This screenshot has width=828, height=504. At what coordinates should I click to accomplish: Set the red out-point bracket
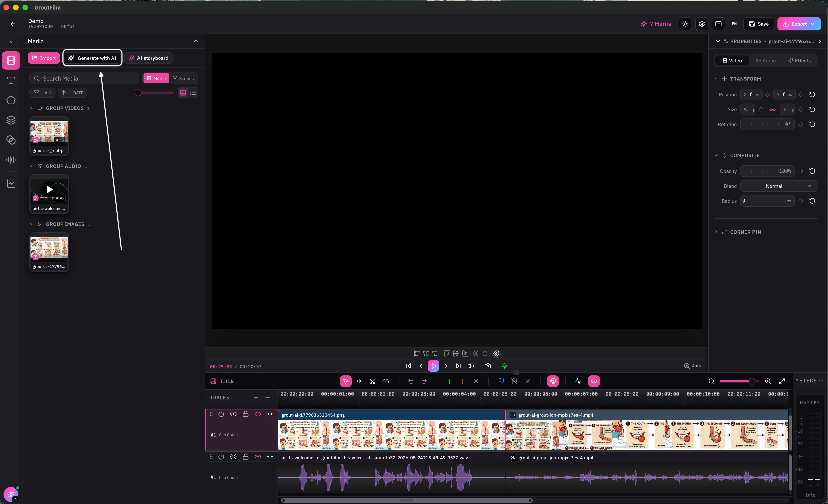[x=463, y=381]
